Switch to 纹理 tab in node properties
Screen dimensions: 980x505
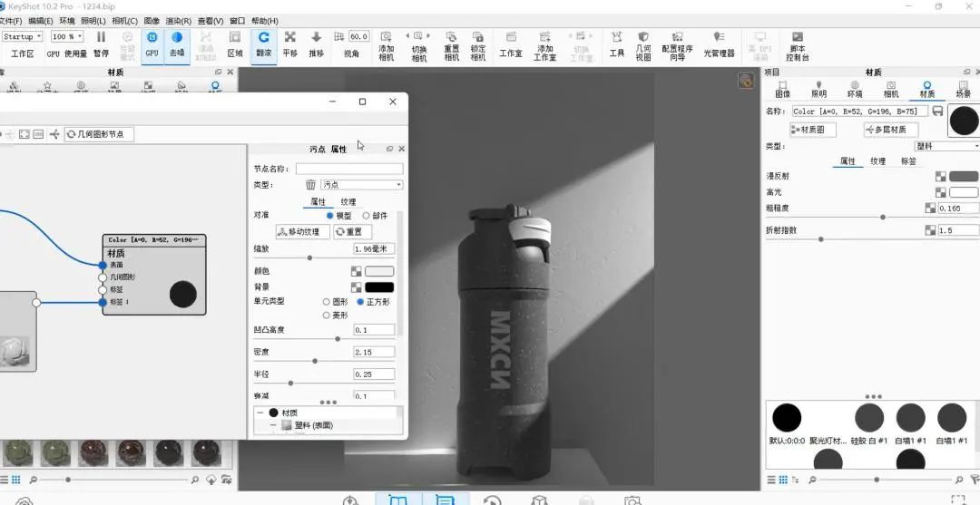(348, 201)
